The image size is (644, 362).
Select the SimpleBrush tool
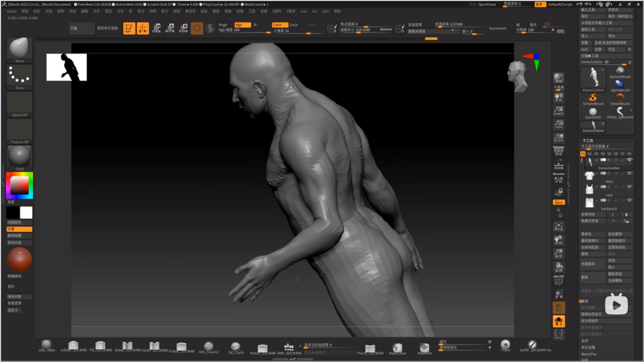point(593,100)
